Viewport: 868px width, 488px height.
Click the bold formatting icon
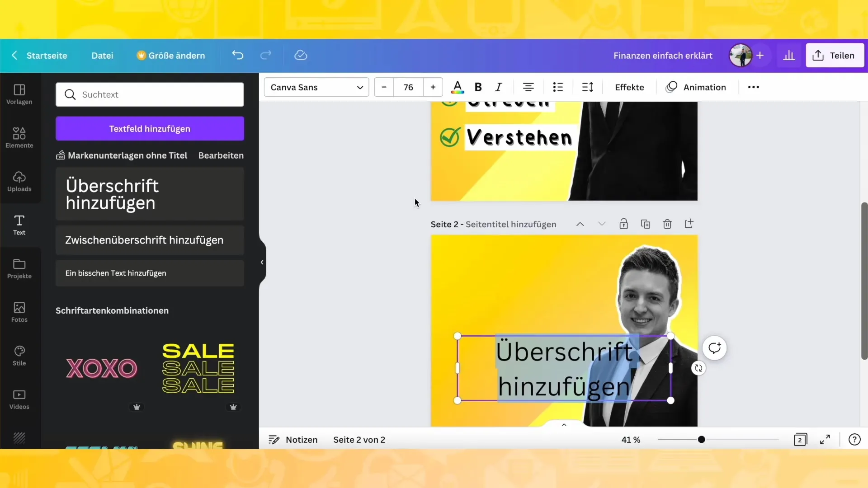click(478, 87)
